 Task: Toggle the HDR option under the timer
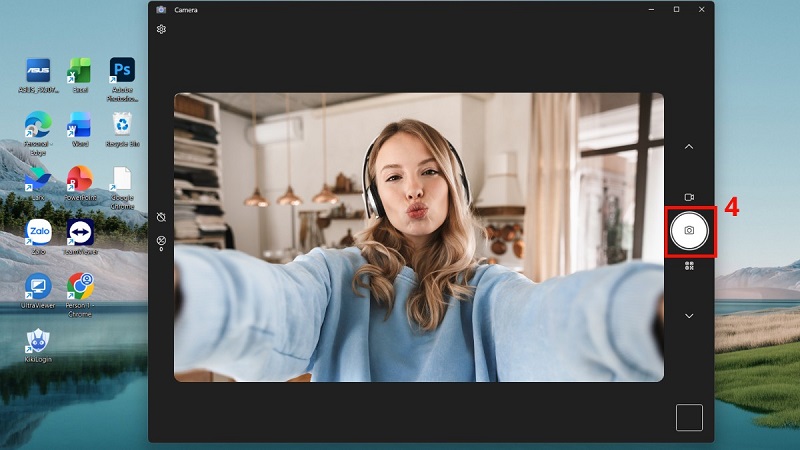[x=161, y=240]
